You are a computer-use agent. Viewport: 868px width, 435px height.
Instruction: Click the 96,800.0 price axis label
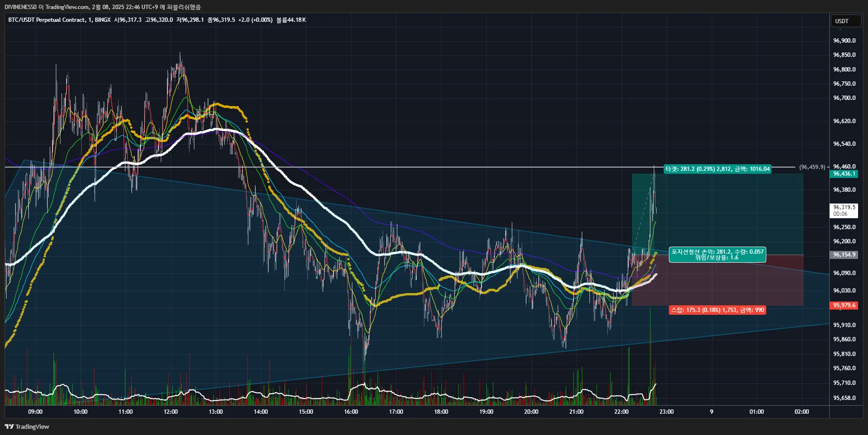click(x=844, y=70)
